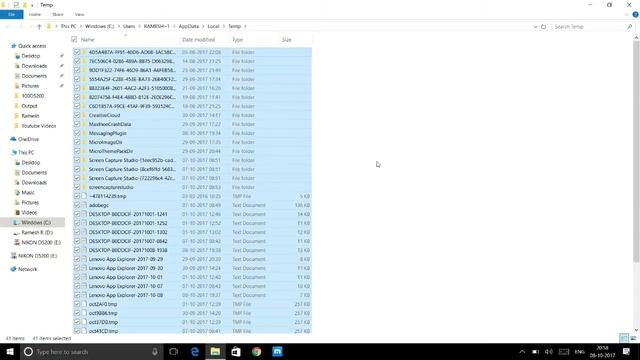Screen dimensions: 640x360
Task: Select Windows (C:) drive in sidebar
Action: point(36,223)
